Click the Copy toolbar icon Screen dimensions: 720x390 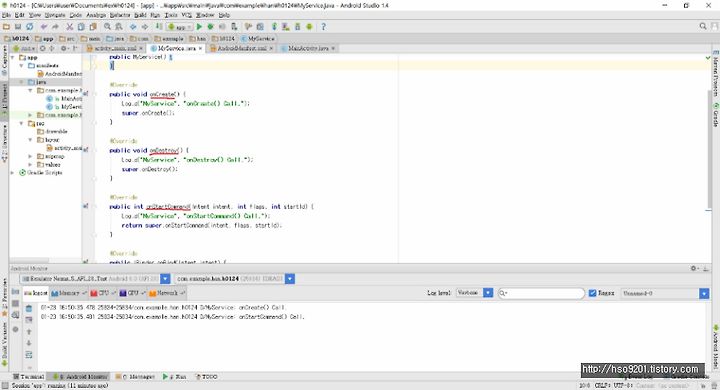click(81, 27)
